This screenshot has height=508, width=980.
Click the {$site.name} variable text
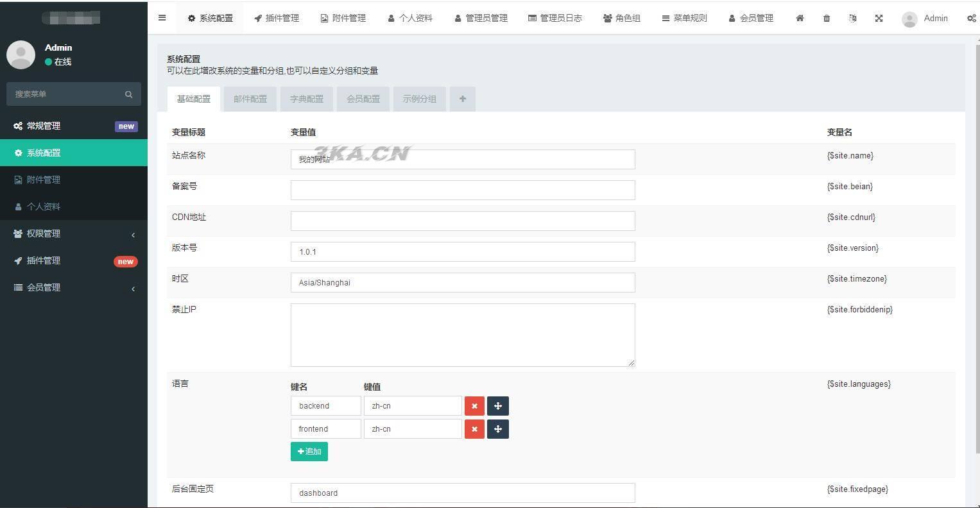point(850,155)
